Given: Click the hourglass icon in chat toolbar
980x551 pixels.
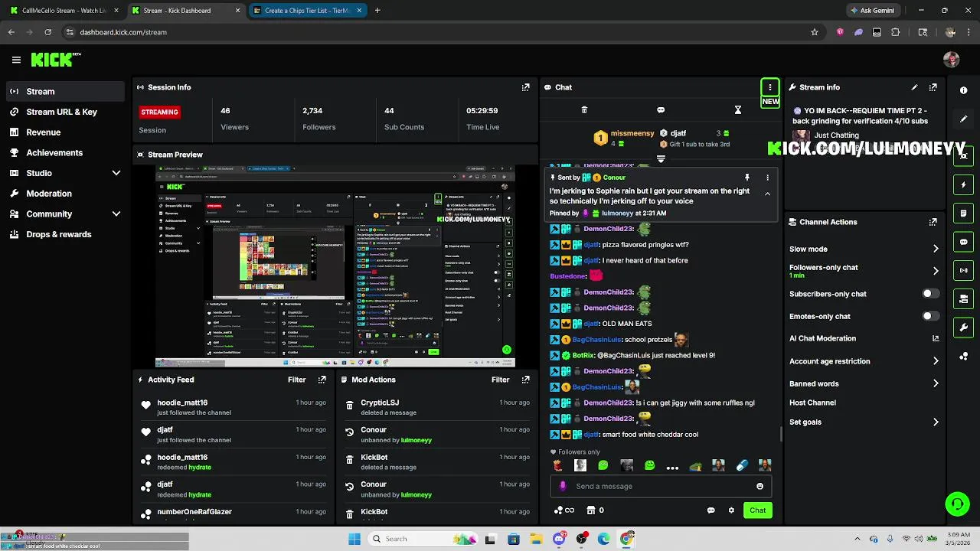Looking at the screenshot, I should (x=738, y=110).
